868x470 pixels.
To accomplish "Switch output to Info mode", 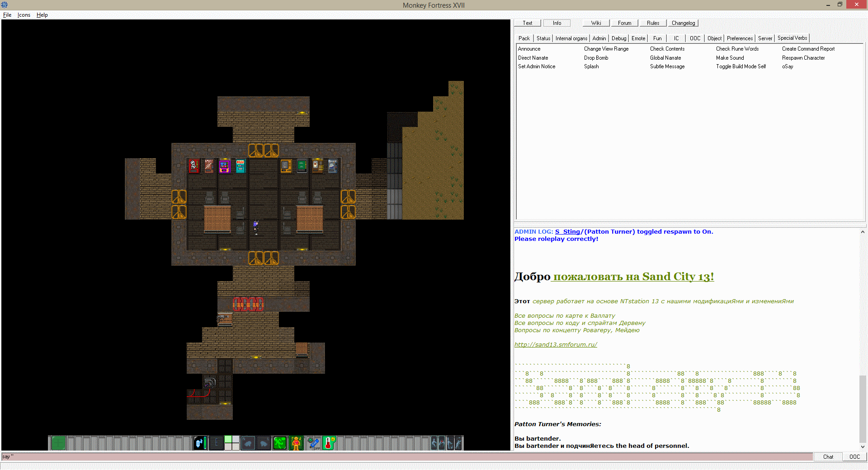I will [x=557, y=23].
